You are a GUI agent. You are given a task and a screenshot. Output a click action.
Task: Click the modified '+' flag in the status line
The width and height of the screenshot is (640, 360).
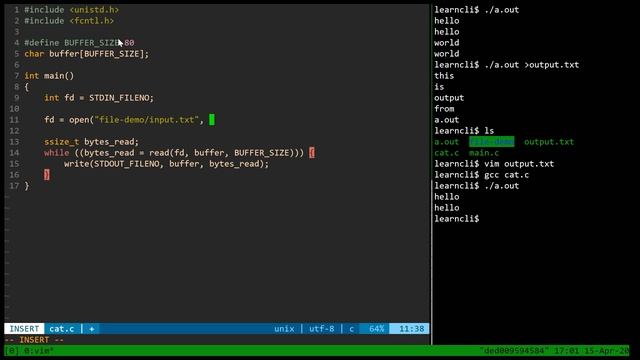(91, 329)
